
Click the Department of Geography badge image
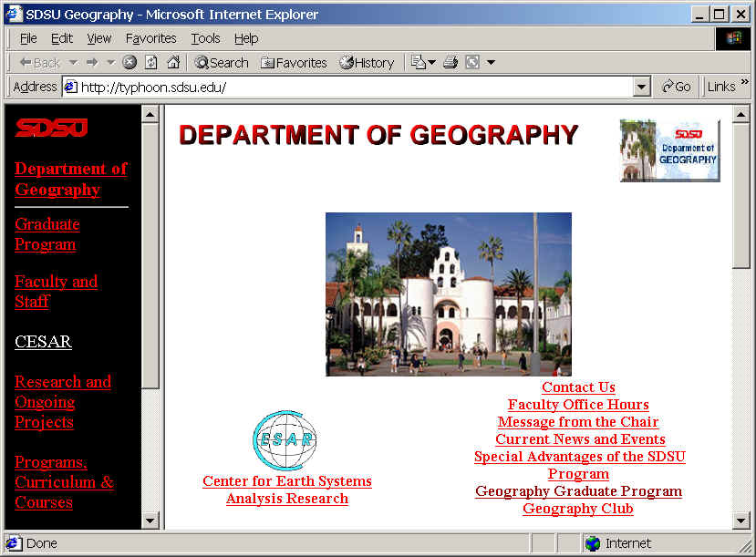669,150
